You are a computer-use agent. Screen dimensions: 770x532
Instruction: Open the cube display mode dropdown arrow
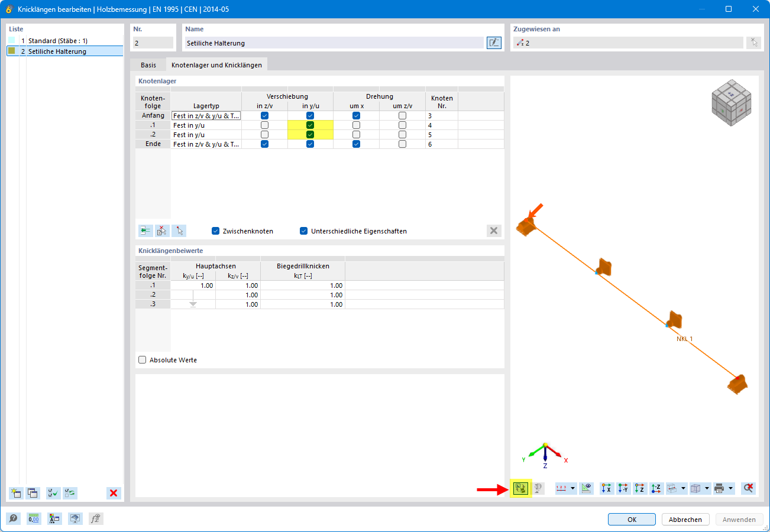coord(707,488)
